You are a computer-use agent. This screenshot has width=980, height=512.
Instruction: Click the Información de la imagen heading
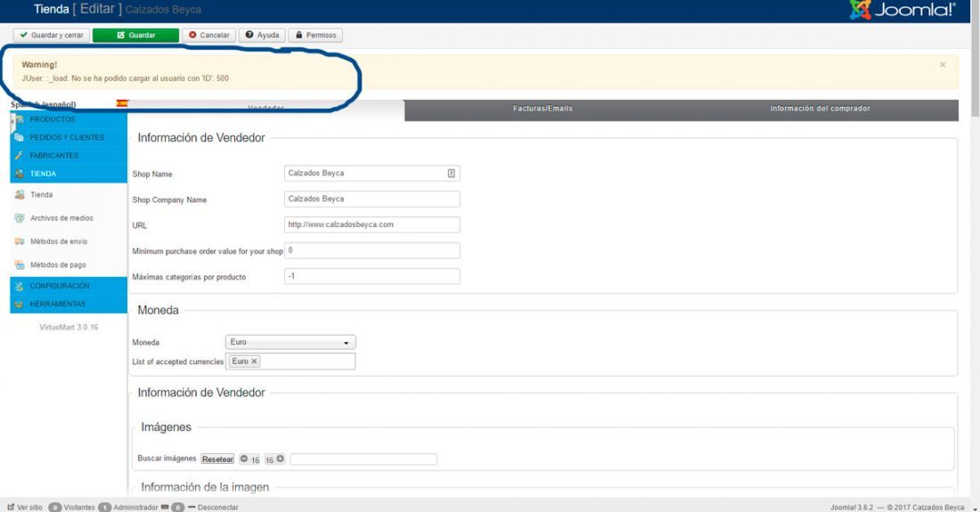click(x=205, y=487)
